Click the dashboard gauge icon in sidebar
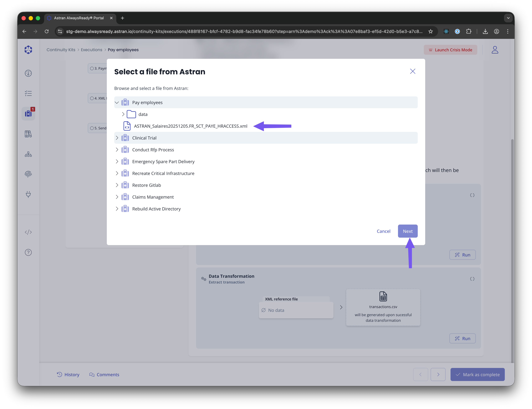Screen dimensions: 532x409 (x=28, y=73)
